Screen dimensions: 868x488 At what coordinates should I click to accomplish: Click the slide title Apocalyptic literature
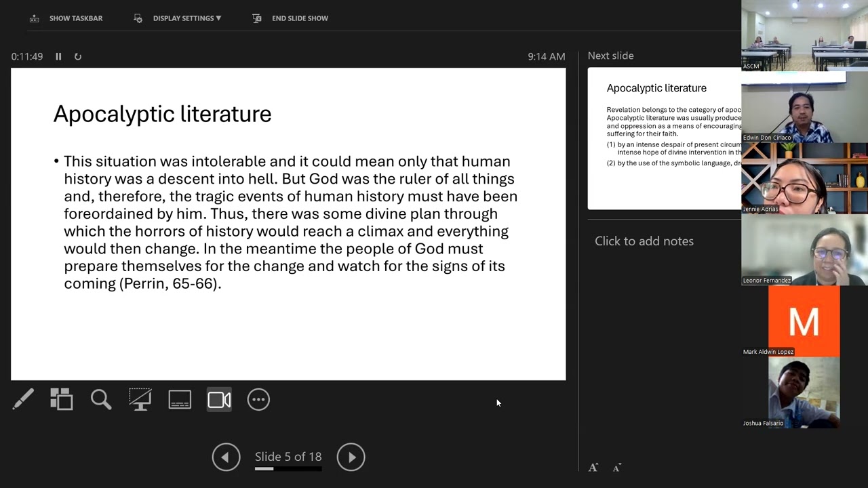(x=162, y=114)
